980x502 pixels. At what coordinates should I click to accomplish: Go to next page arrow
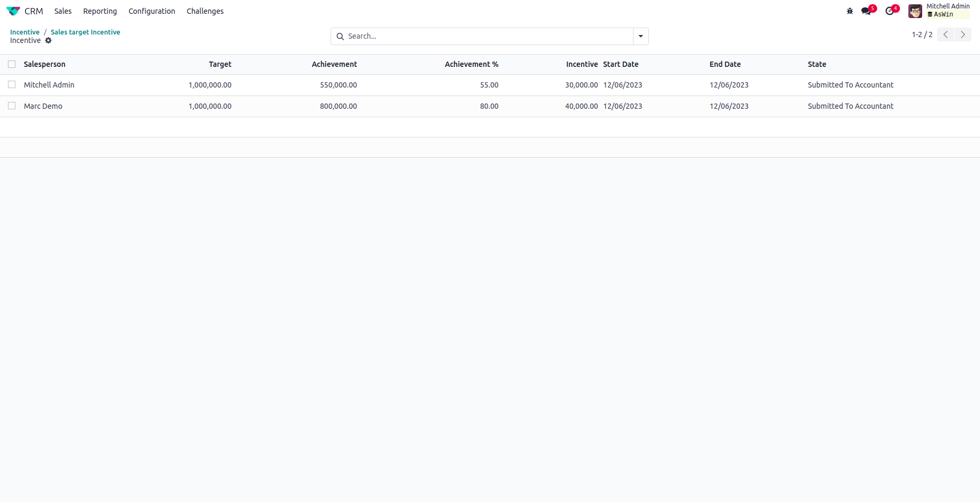coord(962,35)
